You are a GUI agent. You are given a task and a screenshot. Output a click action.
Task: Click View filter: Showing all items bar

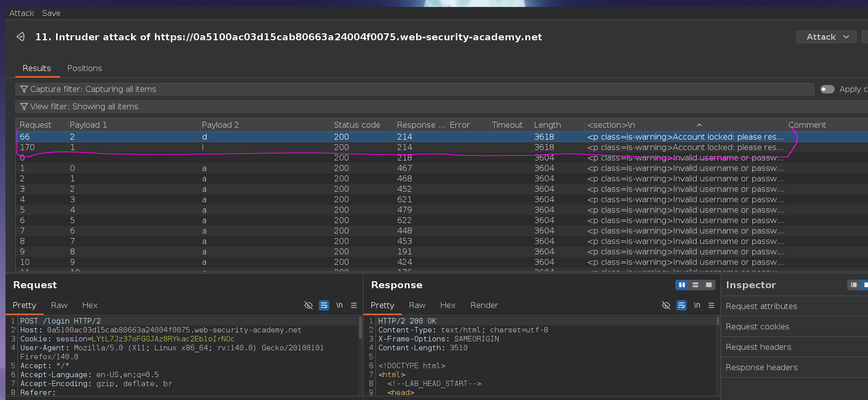click(441, 106)
